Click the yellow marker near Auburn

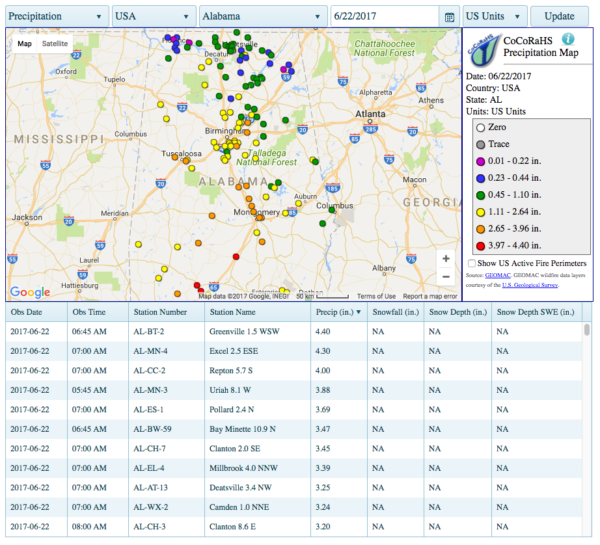(298, 203)
